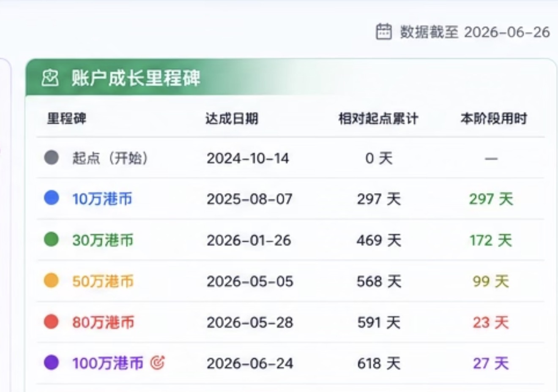Open the 80万港币 milestone label
Viewport: 558px width, 392px height.
point(103,322)
